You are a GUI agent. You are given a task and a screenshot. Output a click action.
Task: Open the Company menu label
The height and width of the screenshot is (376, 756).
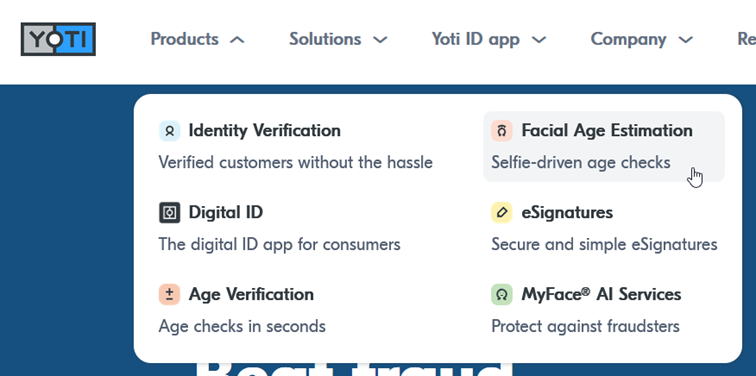pos(628,40)
